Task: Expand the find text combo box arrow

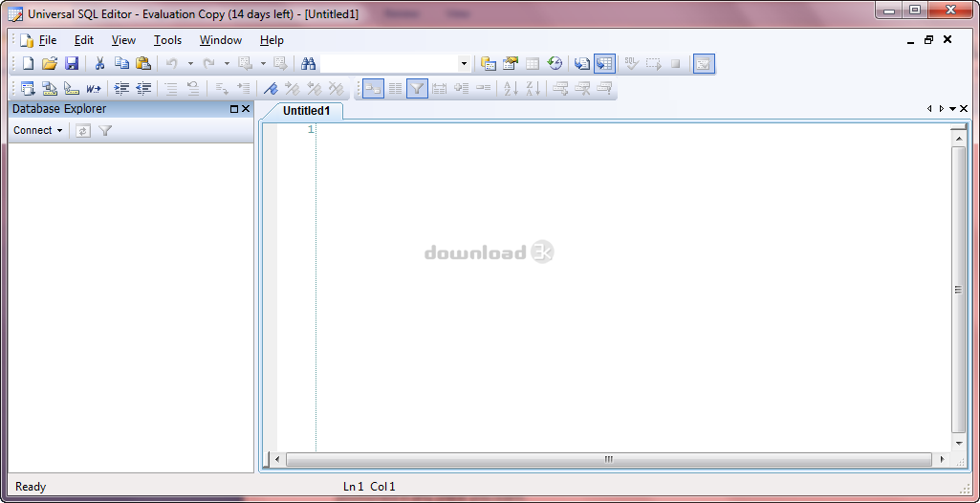Action: 464,63
